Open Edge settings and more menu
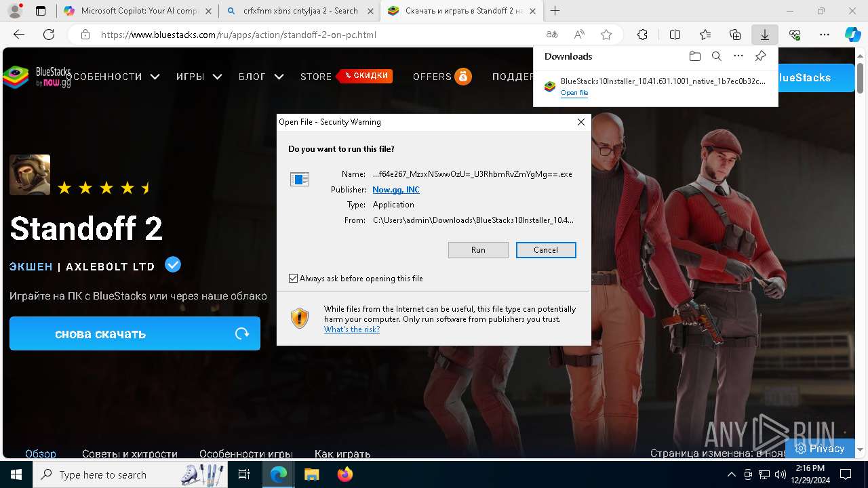 coord(825,35)
